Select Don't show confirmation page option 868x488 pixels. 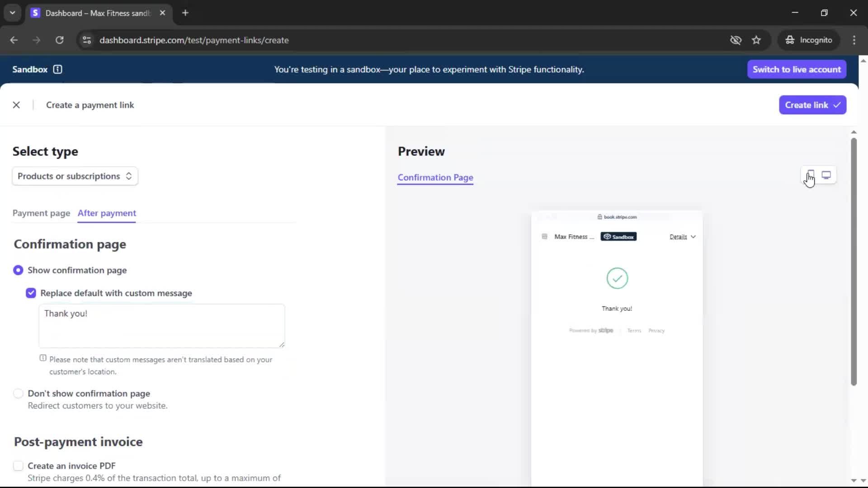(x=18, y=394)
